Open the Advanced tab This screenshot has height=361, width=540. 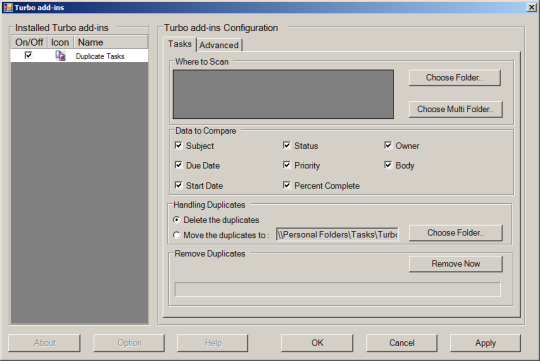(x=219, y=45)
